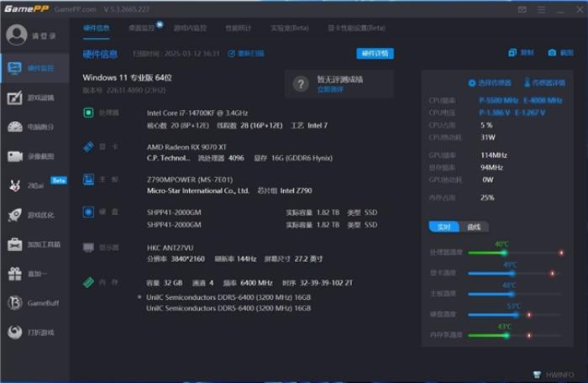Open the PC benchmark speedometer item
588x383 pixels.
click(x=31, y=127)
